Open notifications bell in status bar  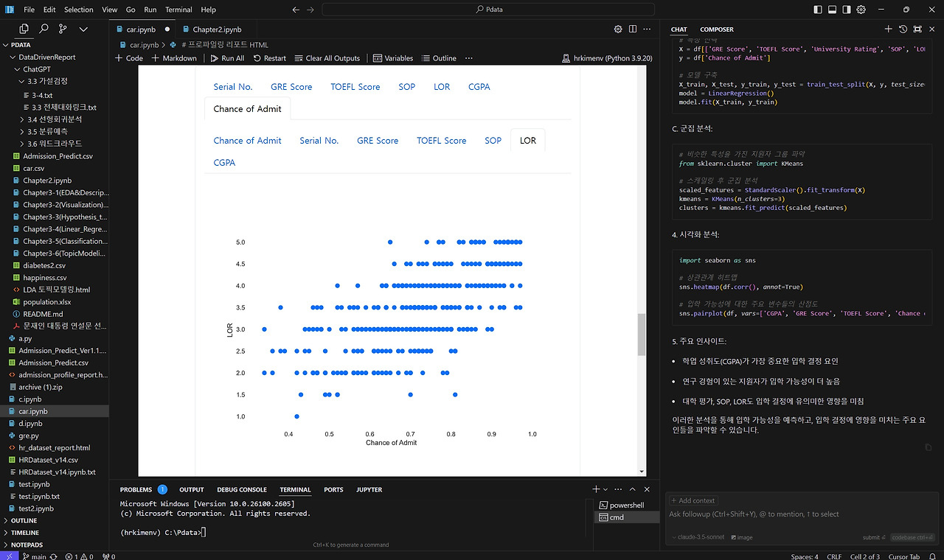[x=932, y=556]
